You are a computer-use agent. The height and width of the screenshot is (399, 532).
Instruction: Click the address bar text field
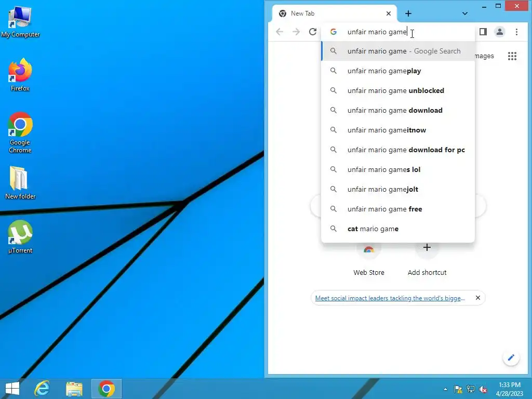click(x=397, y=32)
